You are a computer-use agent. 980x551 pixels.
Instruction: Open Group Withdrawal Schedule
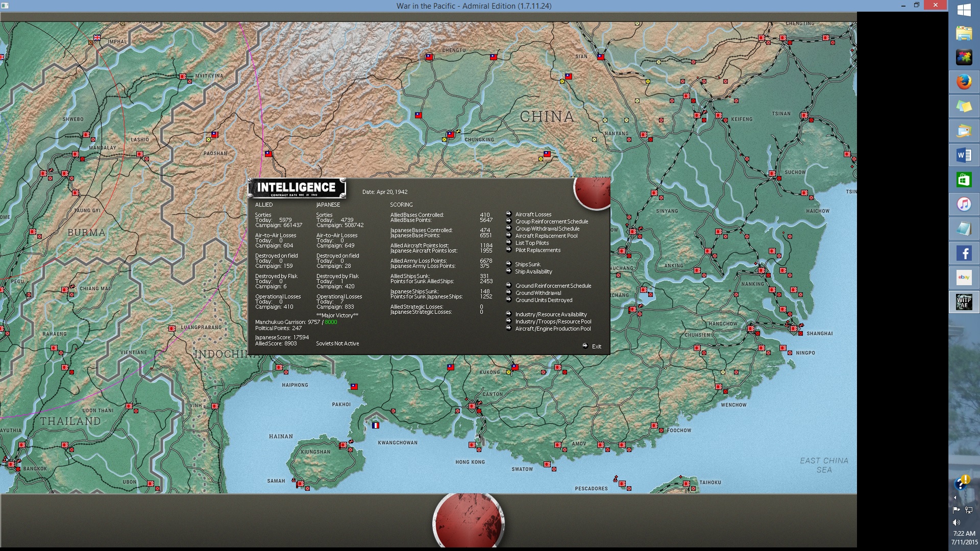547,229
